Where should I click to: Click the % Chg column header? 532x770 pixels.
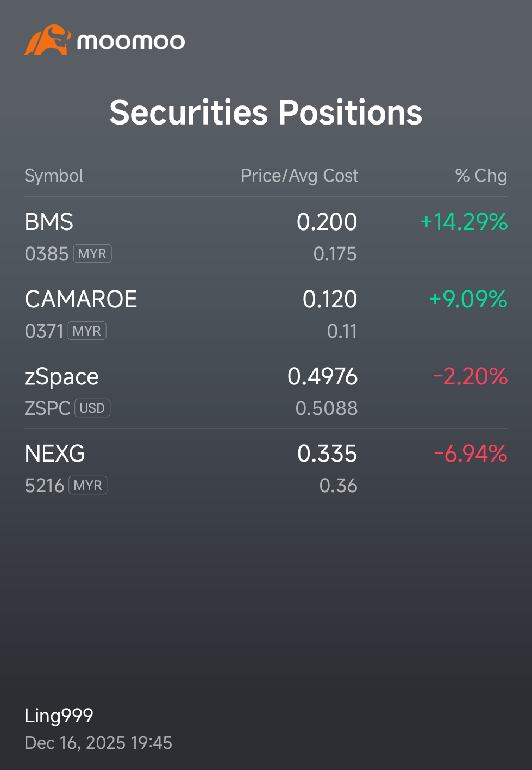click(x=481, y=176)
